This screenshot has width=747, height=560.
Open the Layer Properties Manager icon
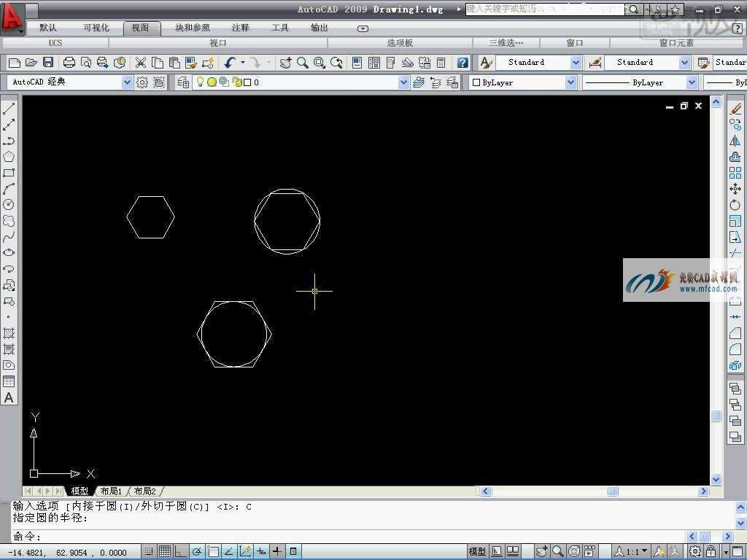183,82
